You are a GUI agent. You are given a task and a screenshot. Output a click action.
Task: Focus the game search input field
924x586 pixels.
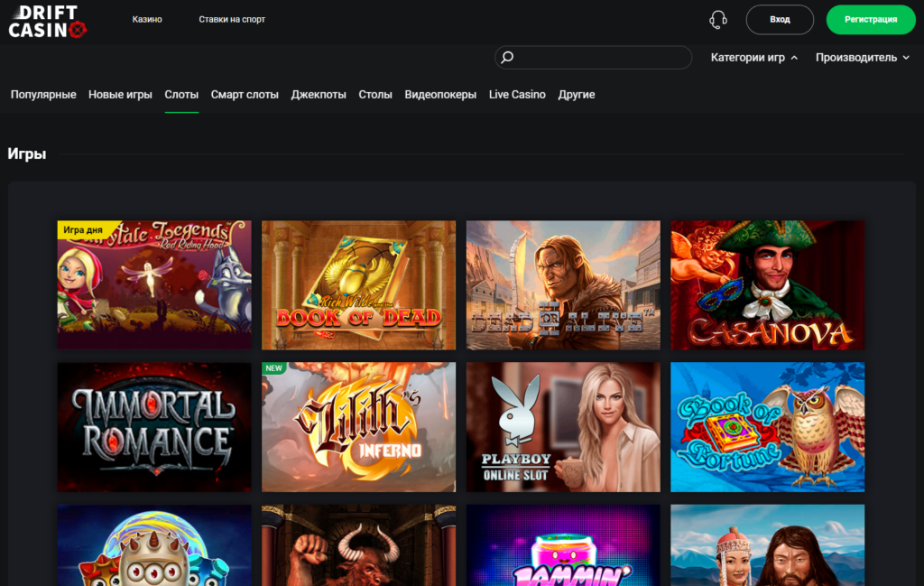point(600,58)
